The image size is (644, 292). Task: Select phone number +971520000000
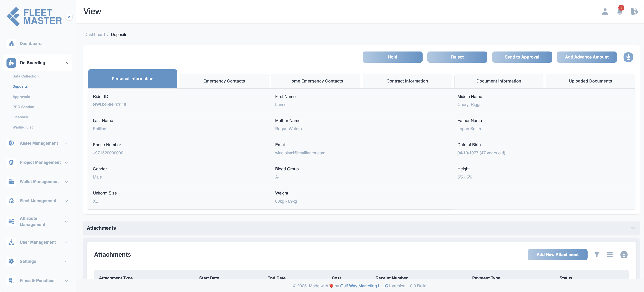coord(108,153)
